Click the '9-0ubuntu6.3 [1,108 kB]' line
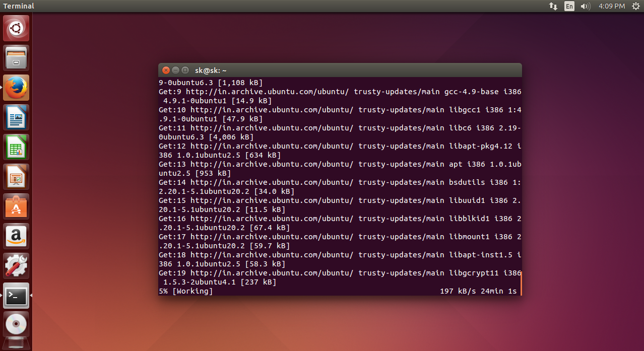 (x=211, y=83)
